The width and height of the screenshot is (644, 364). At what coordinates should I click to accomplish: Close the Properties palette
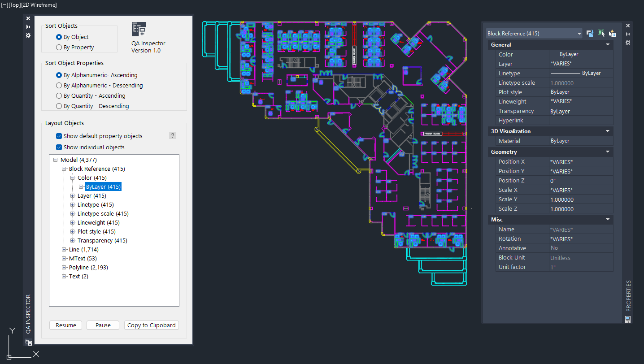[x=628, y=26]
